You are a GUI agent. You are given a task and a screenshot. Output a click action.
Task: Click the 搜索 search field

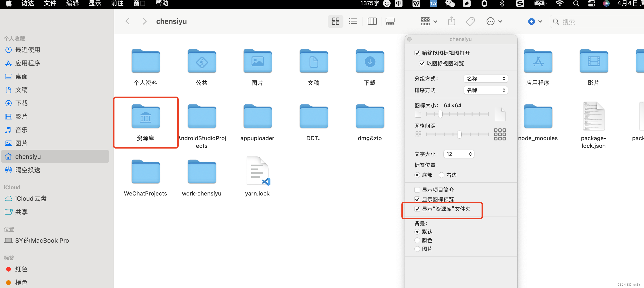(x=597, y=21)
